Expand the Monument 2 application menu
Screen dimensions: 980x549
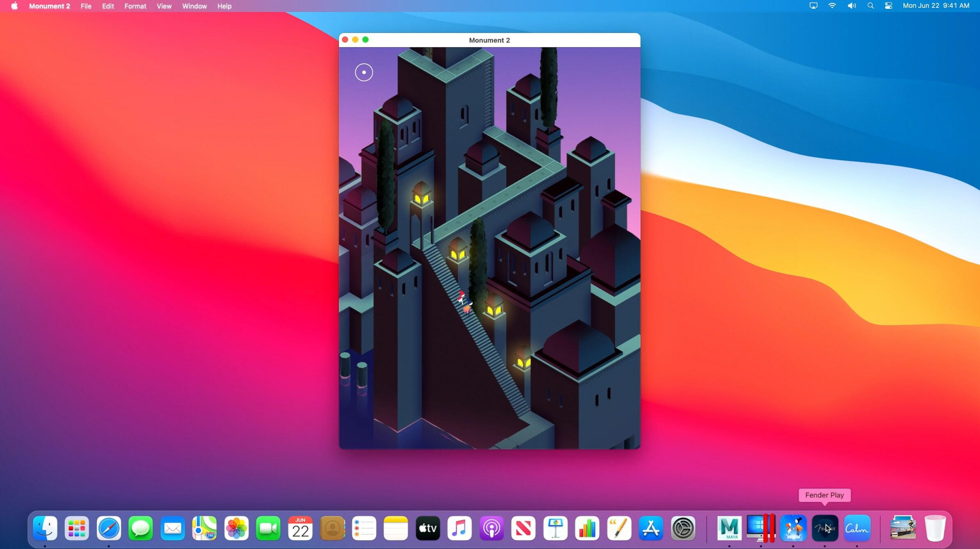pos(49,6)
